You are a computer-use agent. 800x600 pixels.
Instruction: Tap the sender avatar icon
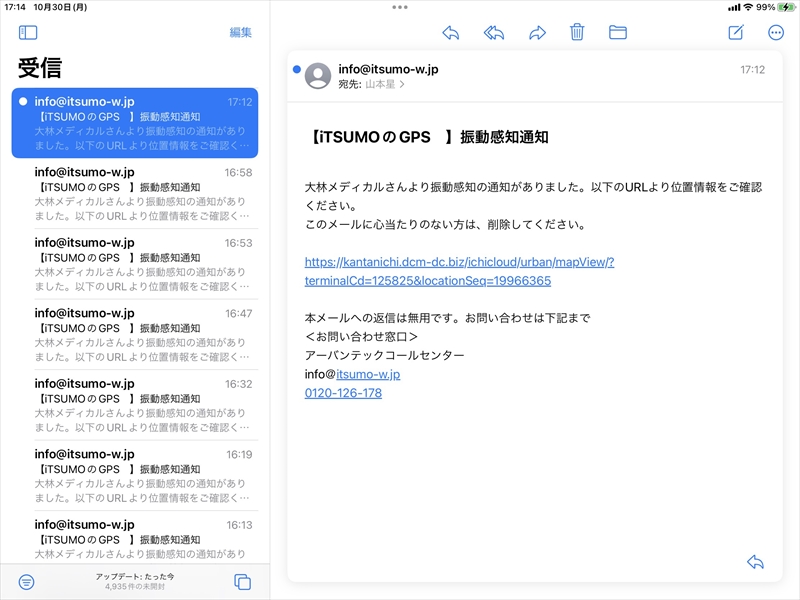click(x=318, y=76)
